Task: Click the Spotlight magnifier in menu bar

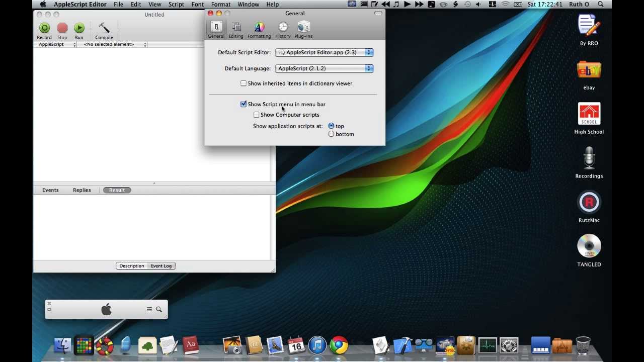Action: point(601,5)
